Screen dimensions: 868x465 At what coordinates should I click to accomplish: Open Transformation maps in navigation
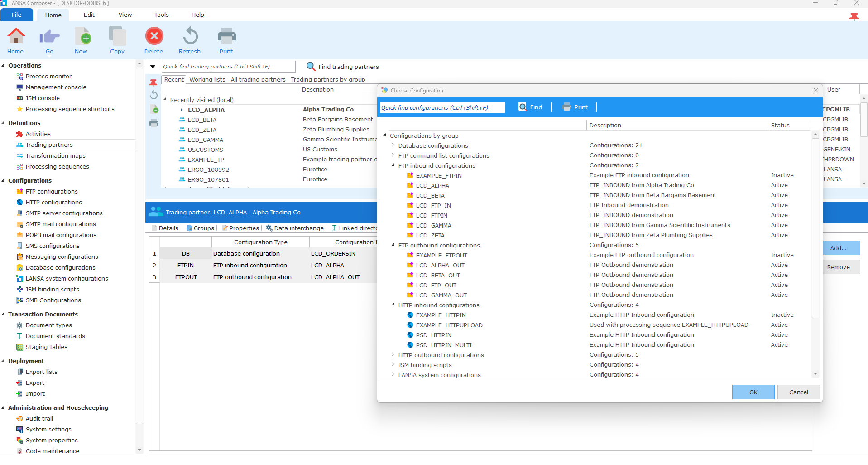(55, 156)
